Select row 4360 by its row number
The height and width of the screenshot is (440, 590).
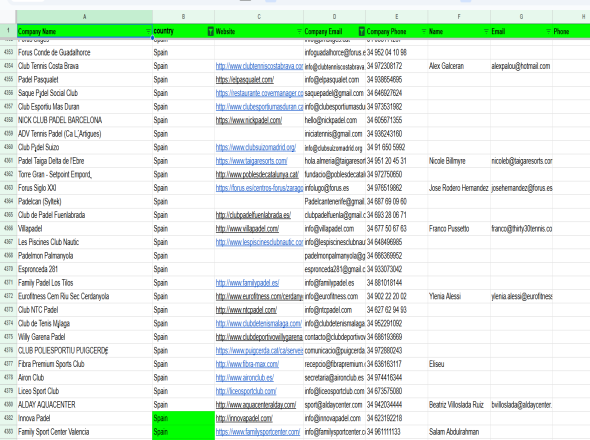tap(8, 148)
